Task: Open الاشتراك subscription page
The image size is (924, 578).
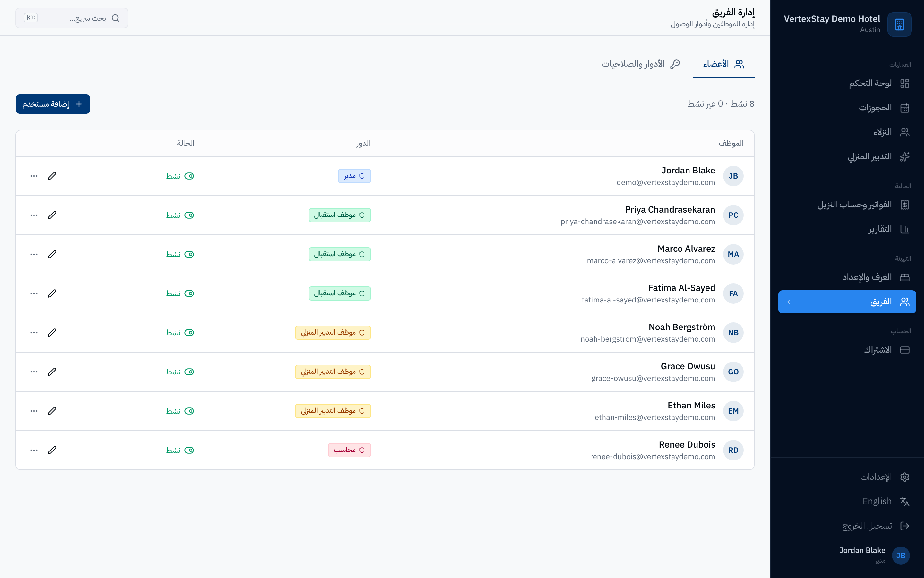Action: click(847, 350)
